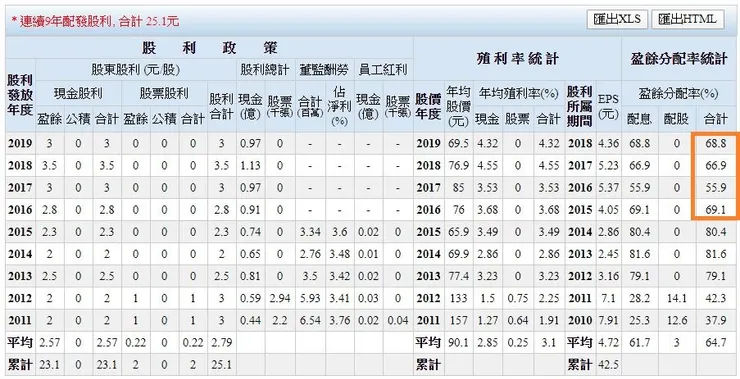The image size is (740, 379).
Task: Select EPS value 5.37 for period 2016
Action: tap(608, 187)
